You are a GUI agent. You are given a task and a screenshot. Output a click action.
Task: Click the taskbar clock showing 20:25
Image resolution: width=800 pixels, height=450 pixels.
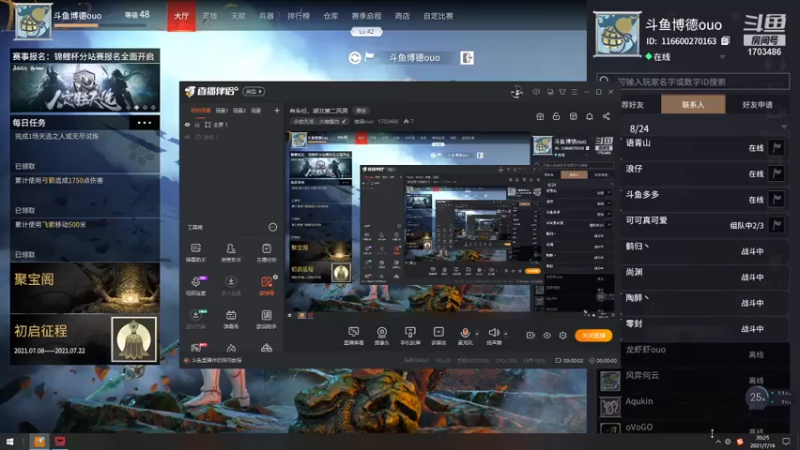(762, 441)
